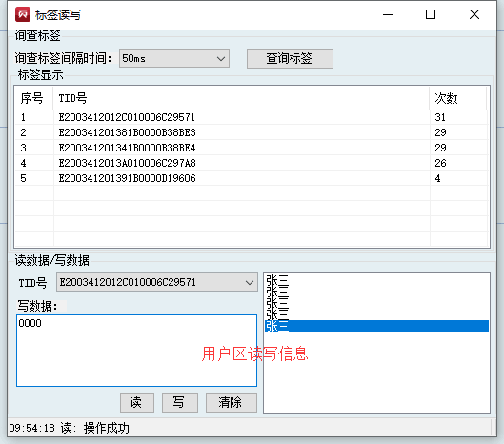Click the 读 button
This screenshot has height=444, width=504.
[x=137, y=402]
